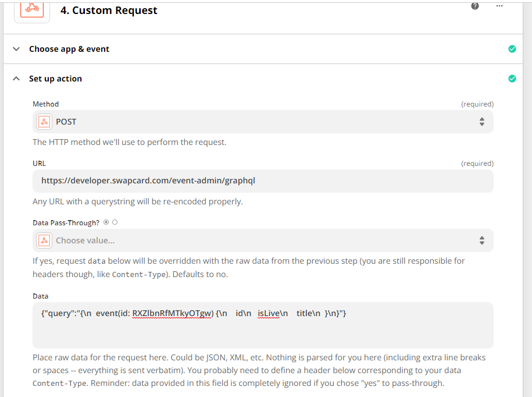Click green checkmark next to Set up action

(512, 79)
